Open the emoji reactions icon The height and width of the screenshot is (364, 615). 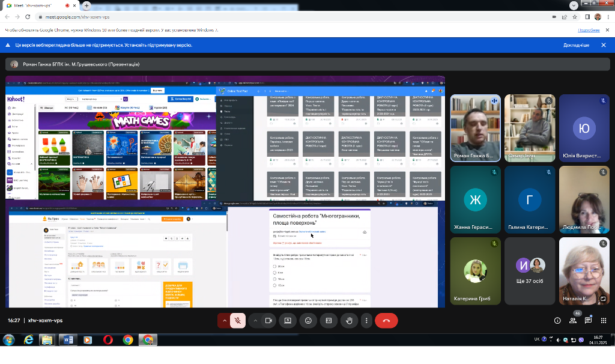point(308,321)
